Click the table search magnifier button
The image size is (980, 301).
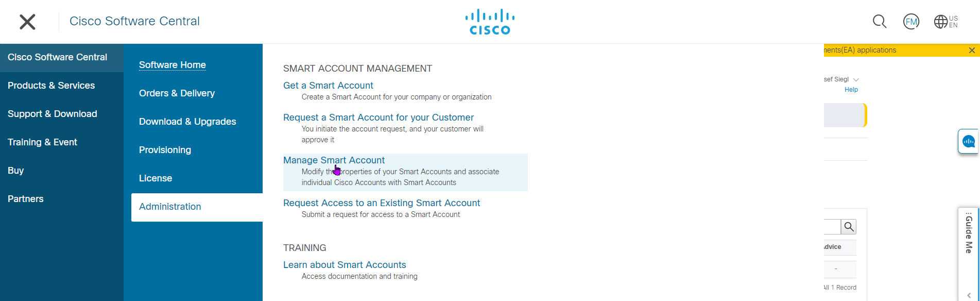pyautogui.click(x=849, y=227)
